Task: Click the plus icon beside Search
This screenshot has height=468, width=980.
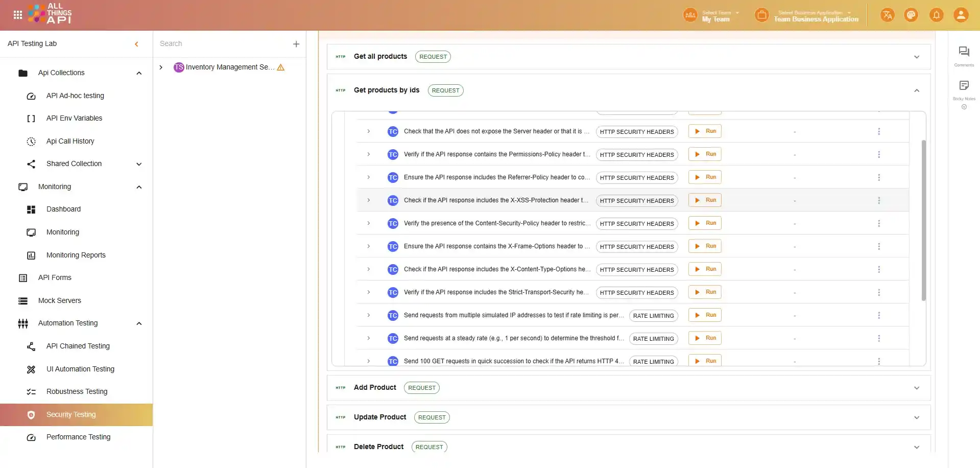Action: pyautogui.click(x=296, y=44)
